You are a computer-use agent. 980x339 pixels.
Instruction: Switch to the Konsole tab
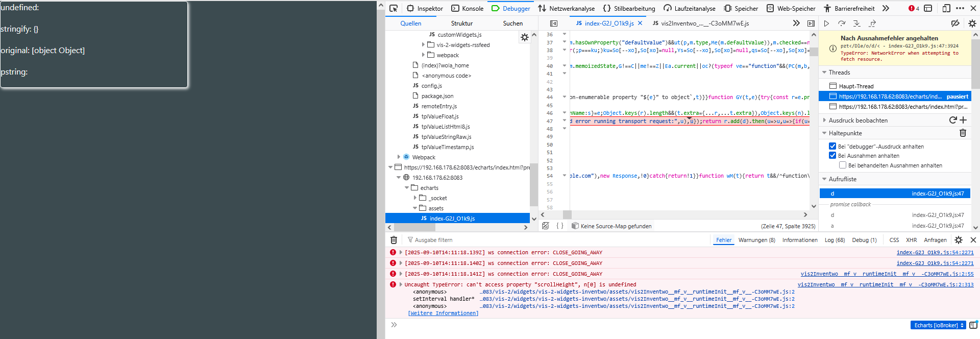coord(468,8)
